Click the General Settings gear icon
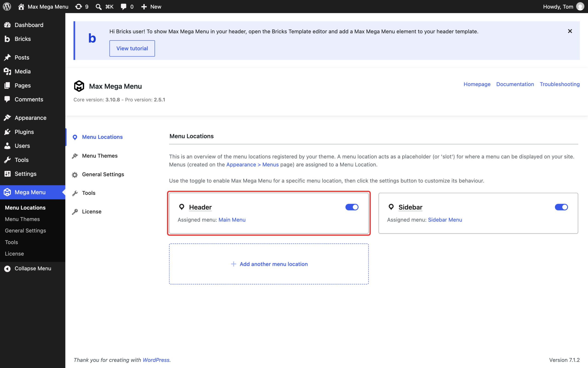This screenshot has height=368, width=588. click(x=75, y=175)
